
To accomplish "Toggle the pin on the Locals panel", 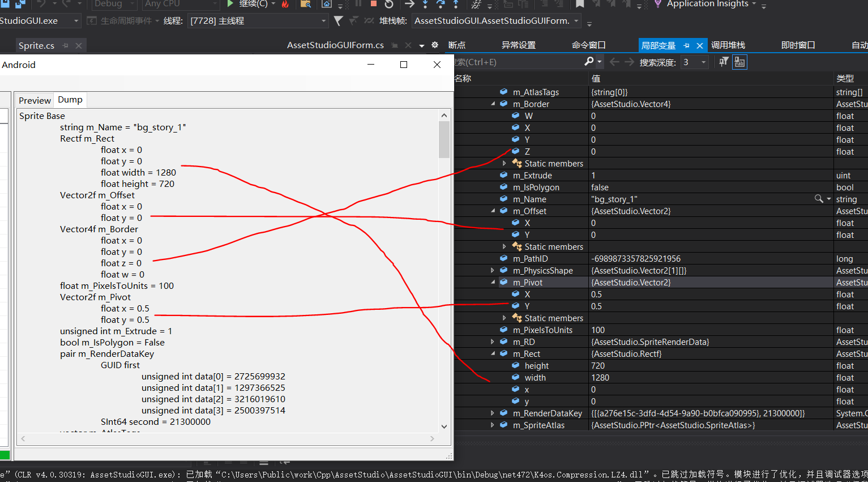I will [687, 46].
